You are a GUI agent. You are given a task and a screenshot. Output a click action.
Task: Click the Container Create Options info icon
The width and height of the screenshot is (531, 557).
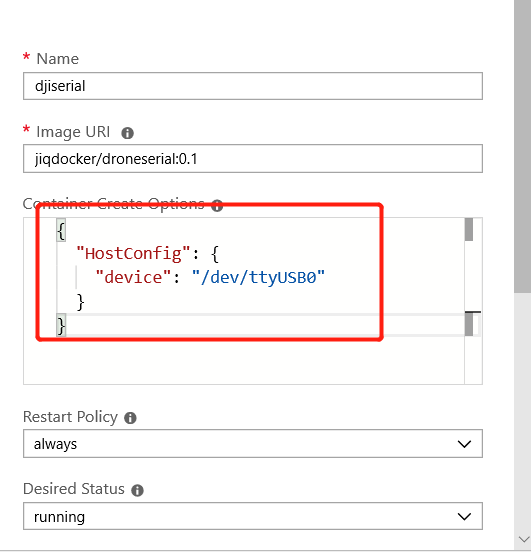[x=217, y=205]
